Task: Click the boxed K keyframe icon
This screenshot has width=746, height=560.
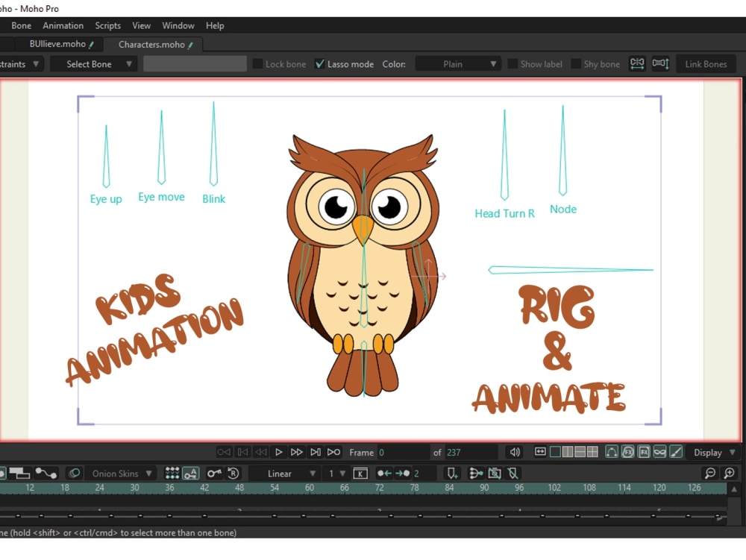Action: click(x=360, y=474)
